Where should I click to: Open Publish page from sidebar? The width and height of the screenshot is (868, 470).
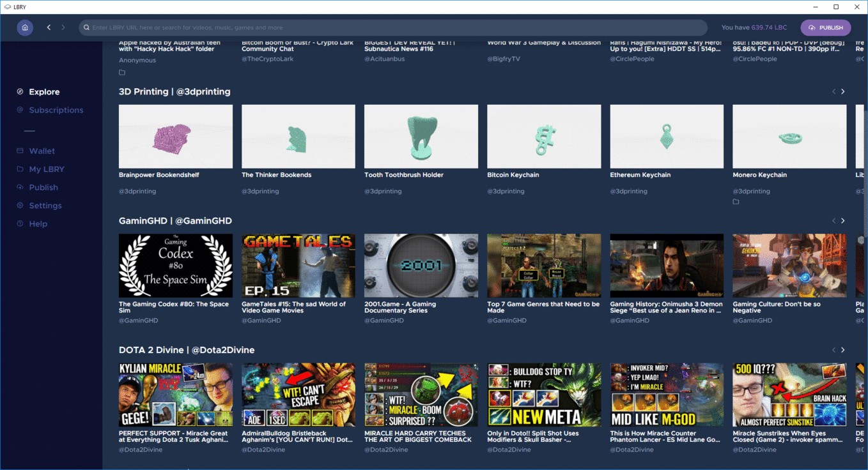pos(43,188)
